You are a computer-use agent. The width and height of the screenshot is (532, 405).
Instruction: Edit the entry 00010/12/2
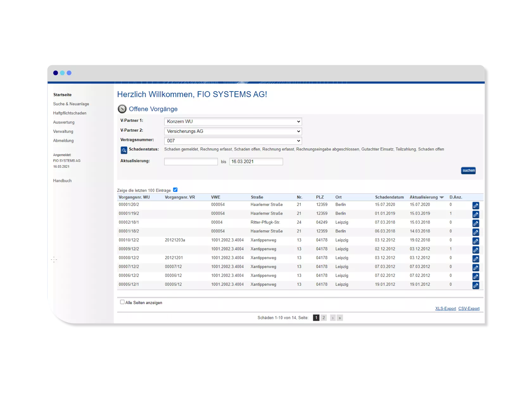coord(476,241)
